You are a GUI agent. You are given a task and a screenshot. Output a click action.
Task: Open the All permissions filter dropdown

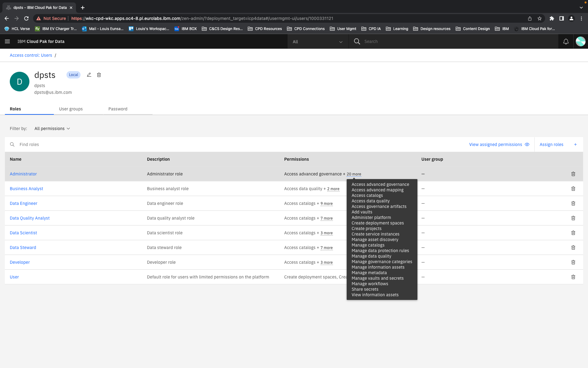coord(52,128)
